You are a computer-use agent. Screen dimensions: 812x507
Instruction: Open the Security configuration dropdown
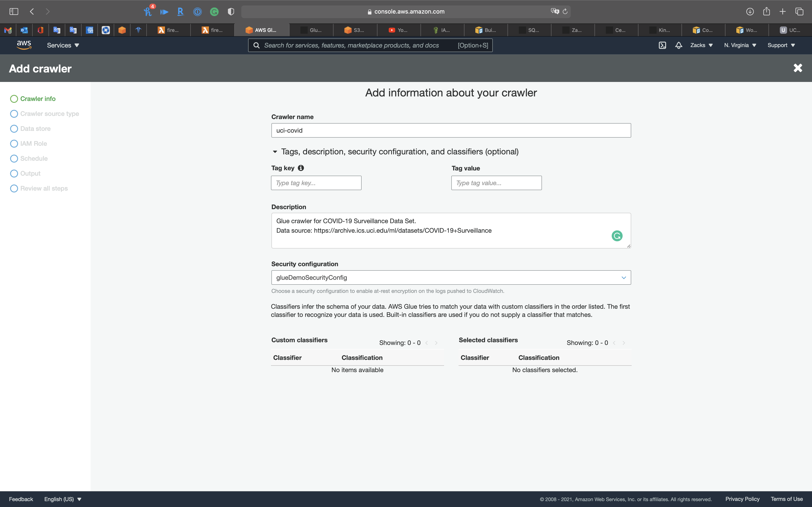tap(451, 278)
